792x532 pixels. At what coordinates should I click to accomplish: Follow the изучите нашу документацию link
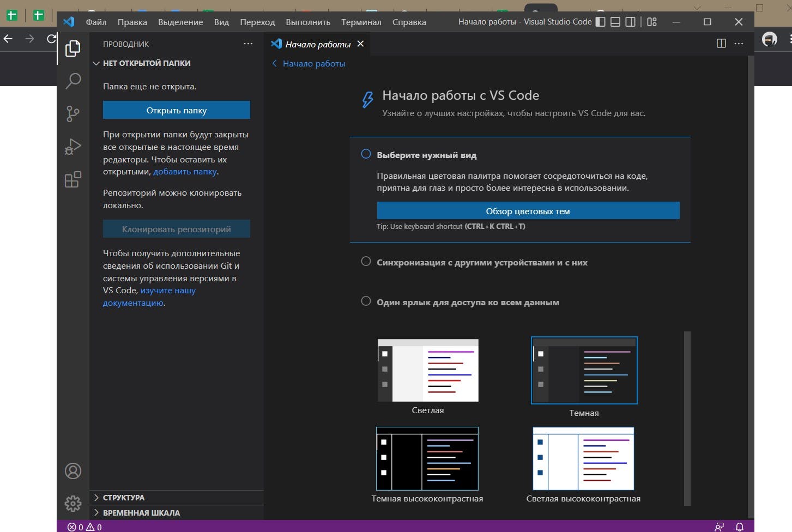click(x=149, y=297)
